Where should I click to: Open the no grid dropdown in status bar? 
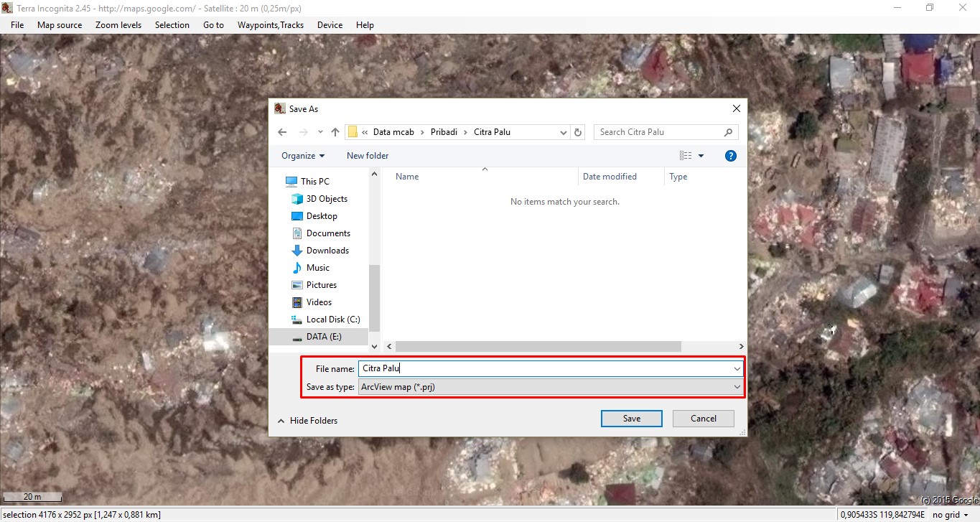(951, 515)
